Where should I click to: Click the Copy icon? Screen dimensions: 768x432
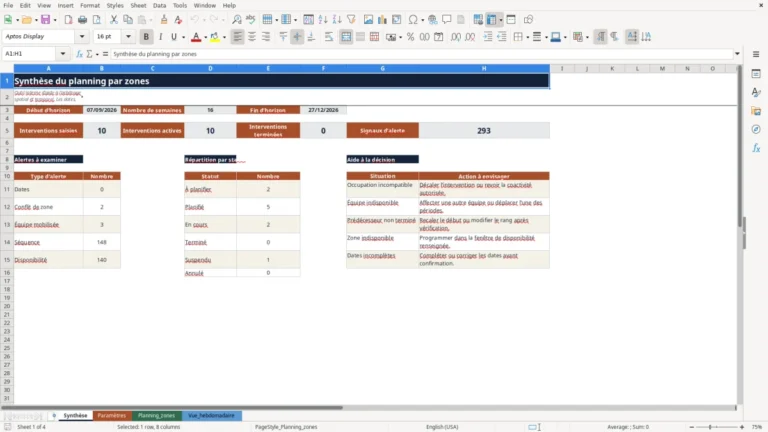pyautogui.click(x=128, y=20)
